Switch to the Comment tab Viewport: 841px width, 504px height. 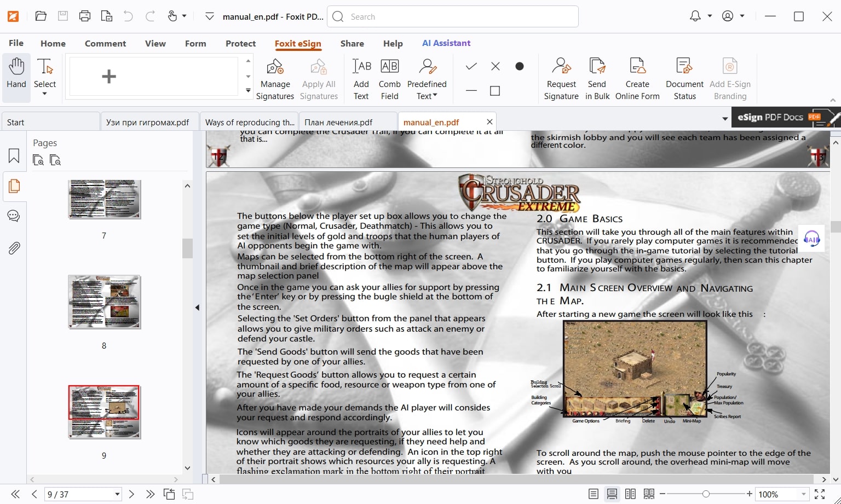[105, 43]
